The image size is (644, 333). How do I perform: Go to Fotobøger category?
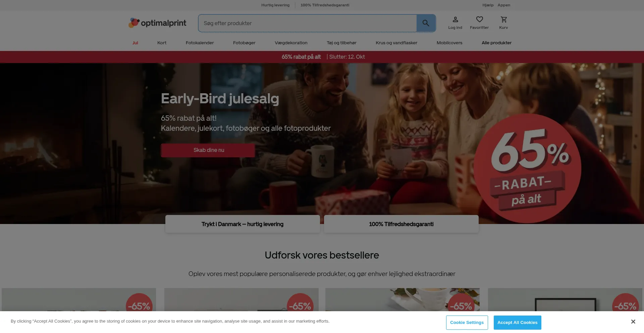coord(244,43)
